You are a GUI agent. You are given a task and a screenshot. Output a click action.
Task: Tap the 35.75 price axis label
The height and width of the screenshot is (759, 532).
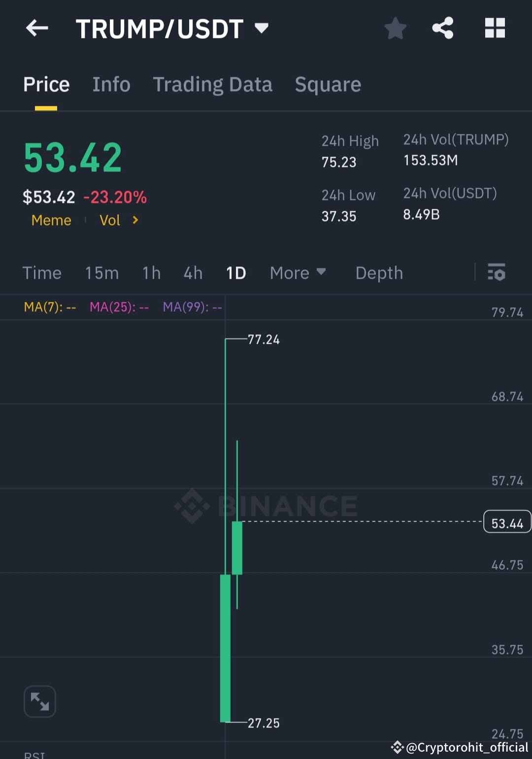click(507, 650)
